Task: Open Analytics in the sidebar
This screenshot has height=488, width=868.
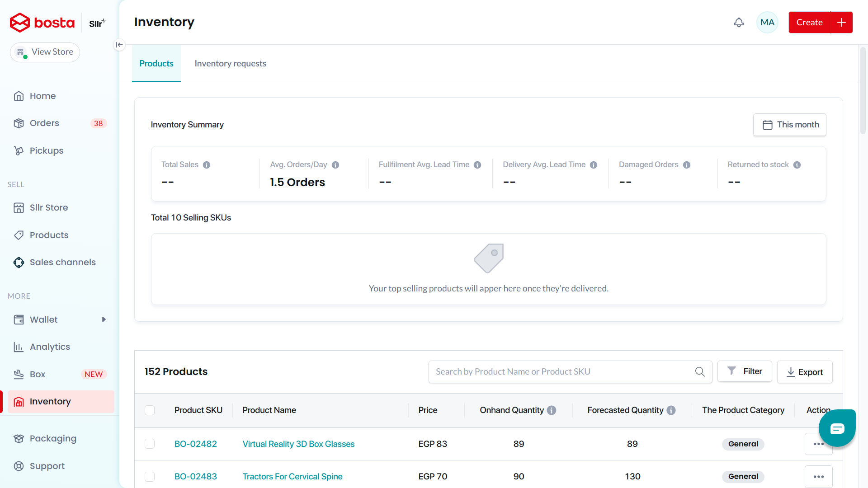Action: [50, 347]
